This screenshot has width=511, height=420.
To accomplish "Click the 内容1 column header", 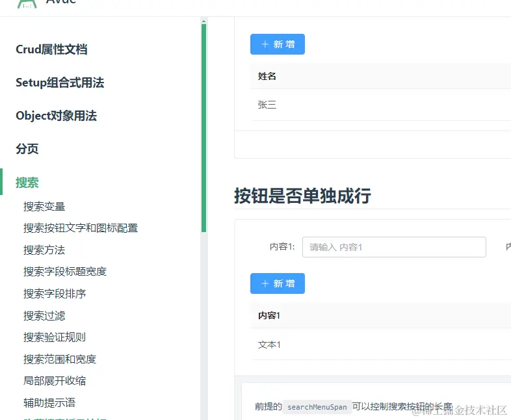I will tap(269, 315).
